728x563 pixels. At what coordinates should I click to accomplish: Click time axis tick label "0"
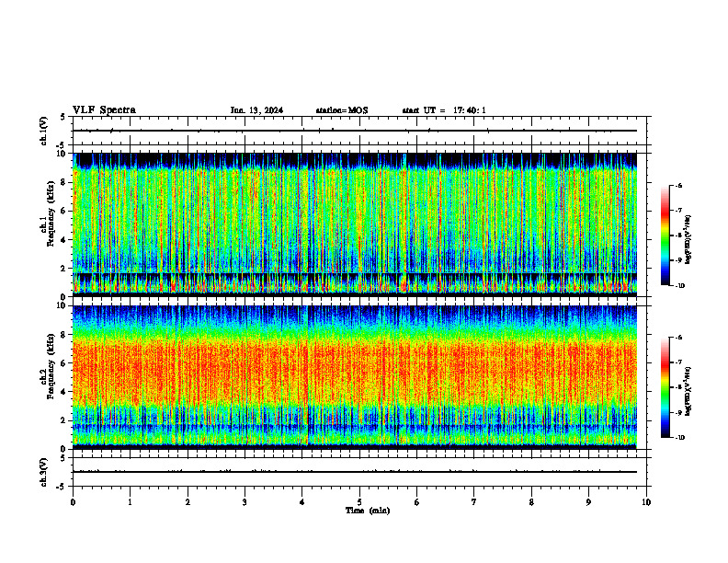(73, 502)
